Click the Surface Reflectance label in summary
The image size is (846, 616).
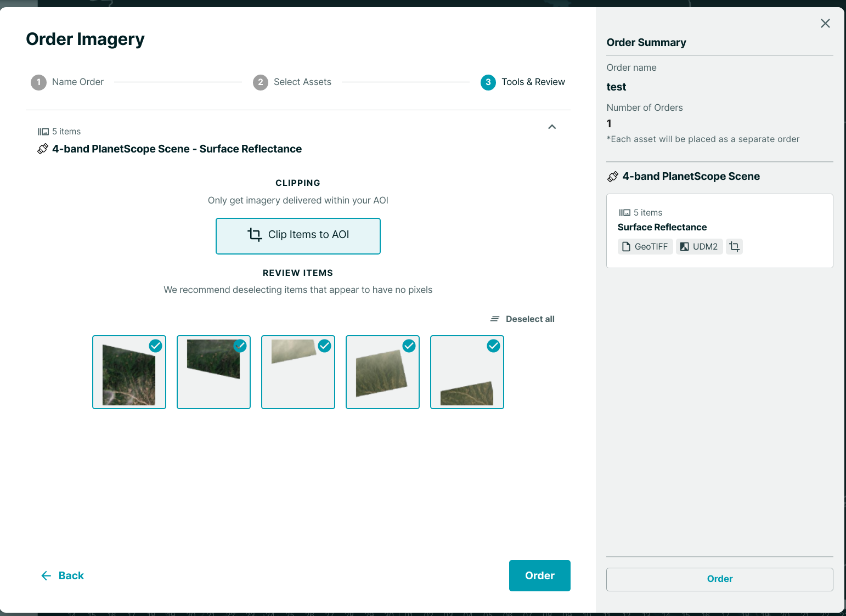[x=662, y=227]
